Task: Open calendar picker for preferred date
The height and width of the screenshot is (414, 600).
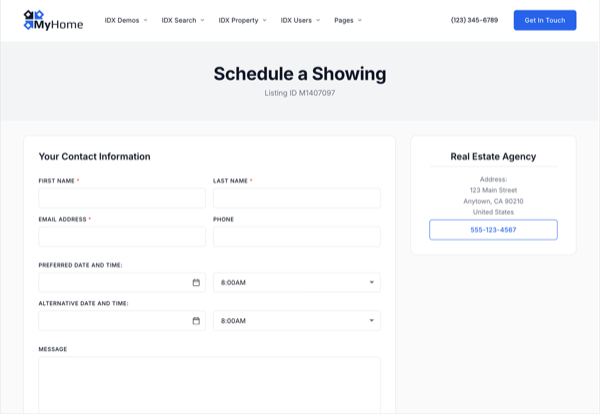Action: click(196, 282)
